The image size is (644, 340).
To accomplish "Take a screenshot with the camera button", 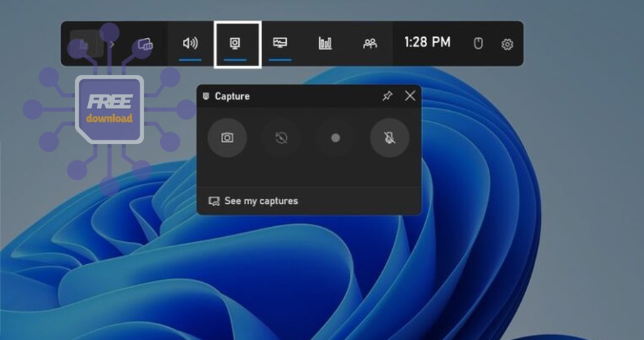I will [x=227, y=137].
